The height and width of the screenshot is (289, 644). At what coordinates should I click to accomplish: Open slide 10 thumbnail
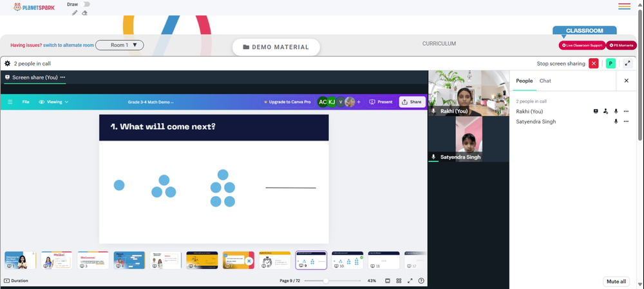pos(348,260)
